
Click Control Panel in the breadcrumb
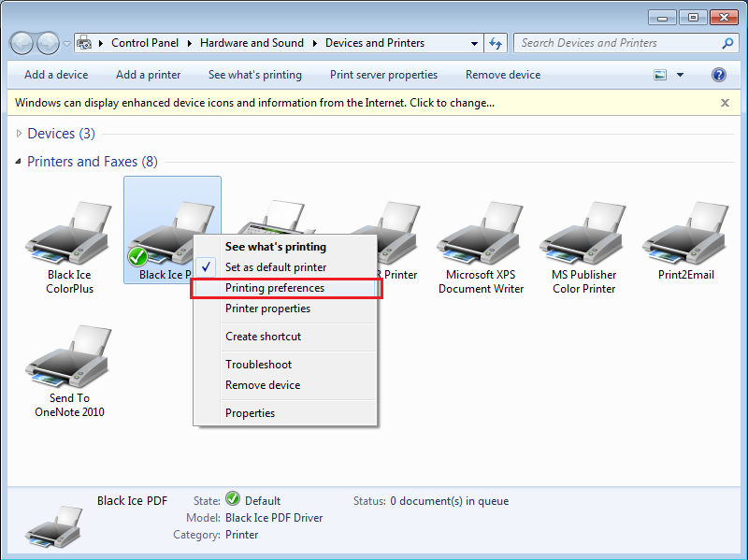(x=145, y=43)
